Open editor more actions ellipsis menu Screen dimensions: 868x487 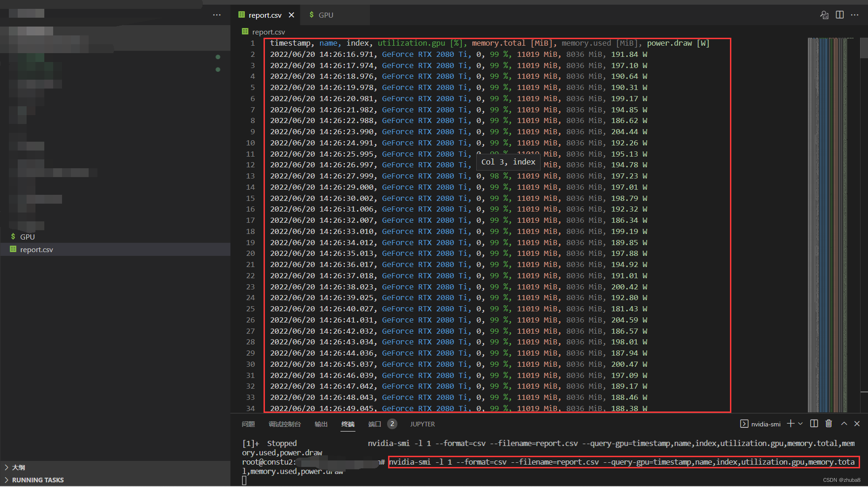pyautogui.click(x=854, y=15)
